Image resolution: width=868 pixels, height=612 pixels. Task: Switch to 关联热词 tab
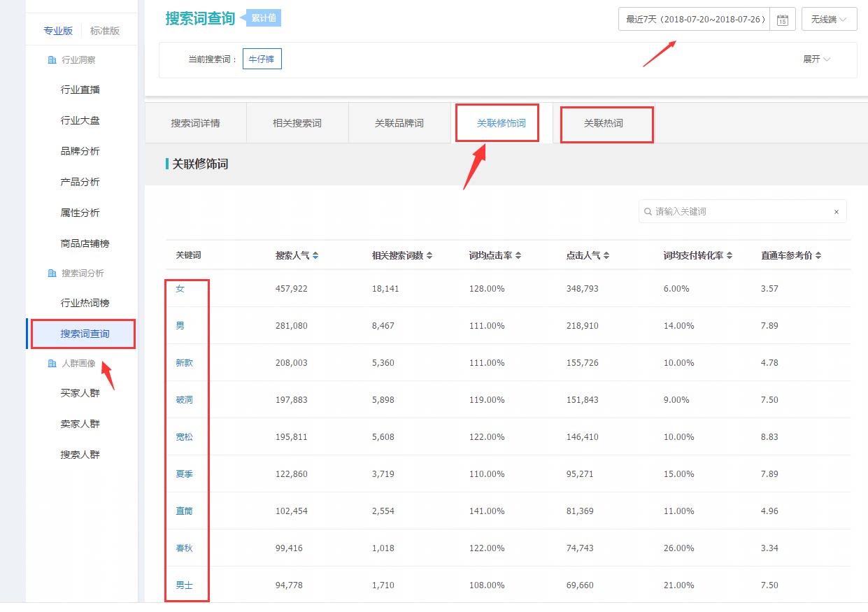[x=604, y=123]
